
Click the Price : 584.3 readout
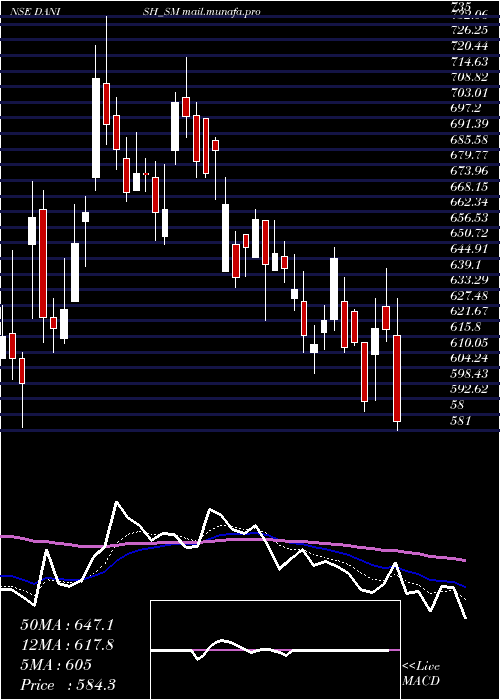coord(68,685)
